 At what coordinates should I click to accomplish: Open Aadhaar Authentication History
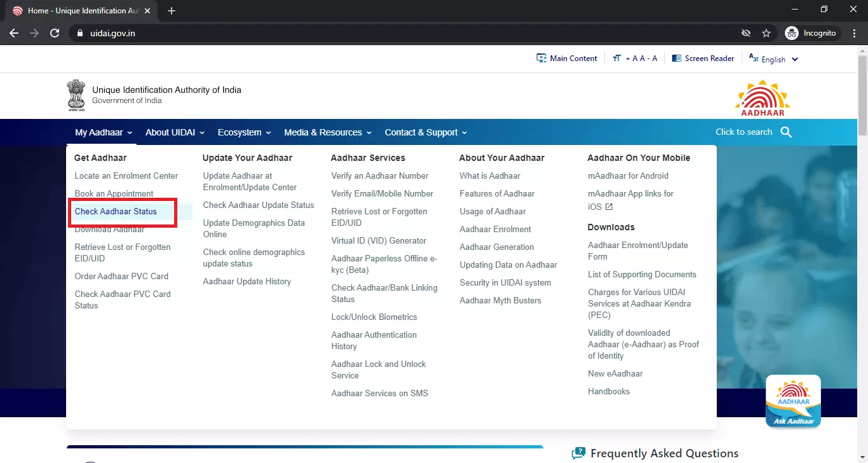coord(374,340)
